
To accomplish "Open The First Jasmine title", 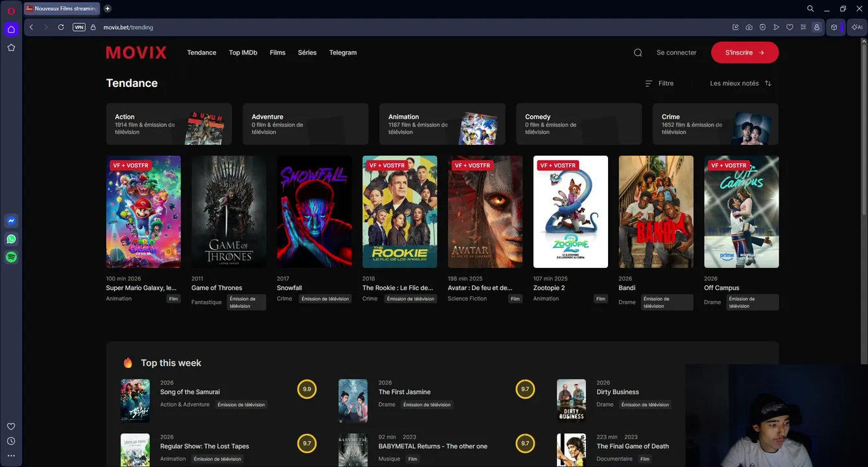I will pyautogui.click(x=405, y=392).
